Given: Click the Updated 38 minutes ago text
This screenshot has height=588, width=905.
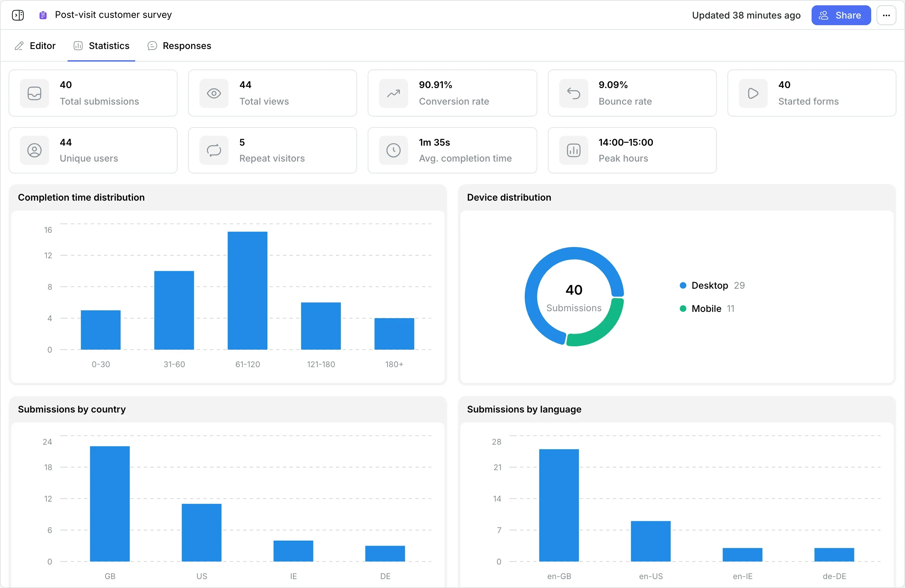Looking at the screenshot, I should click(x=746, y=15).
